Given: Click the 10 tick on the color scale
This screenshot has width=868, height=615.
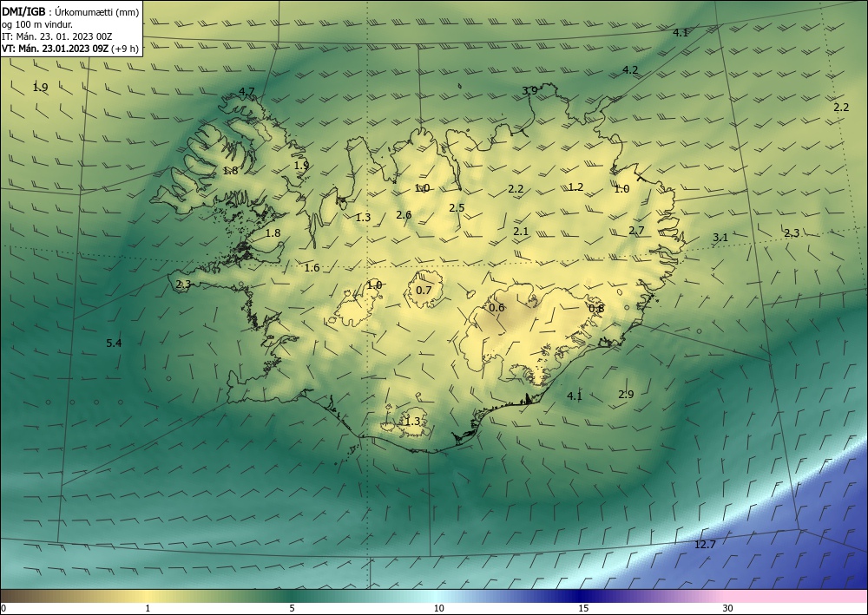Looking at the screenshot, I should pyautogui.click(x=438, y=608).
